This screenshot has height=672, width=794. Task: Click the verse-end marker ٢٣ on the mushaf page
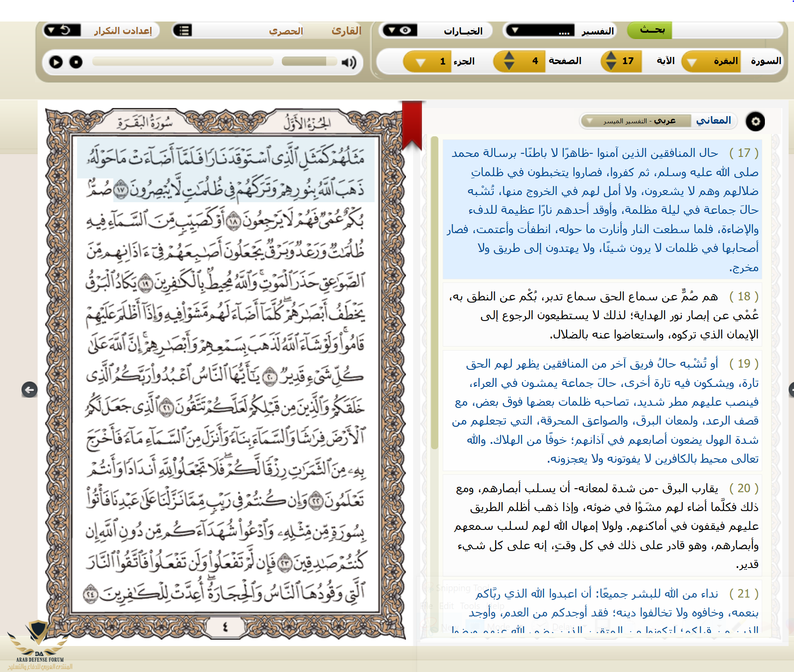[x=285, y=563]
